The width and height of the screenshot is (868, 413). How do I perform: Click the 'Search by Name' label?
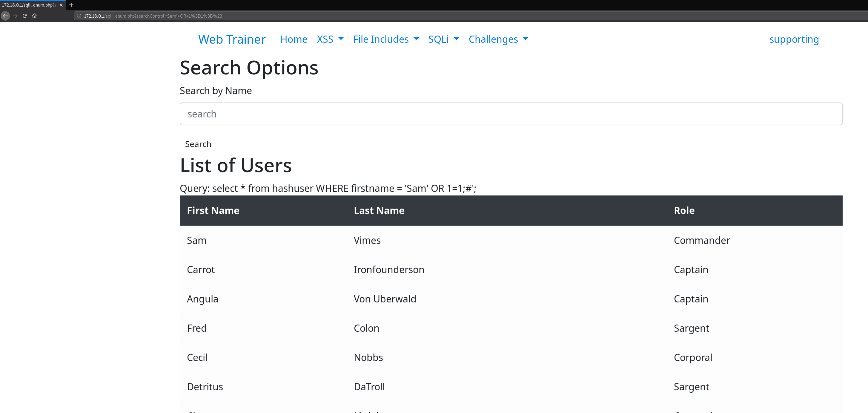(x=216, y=91)
